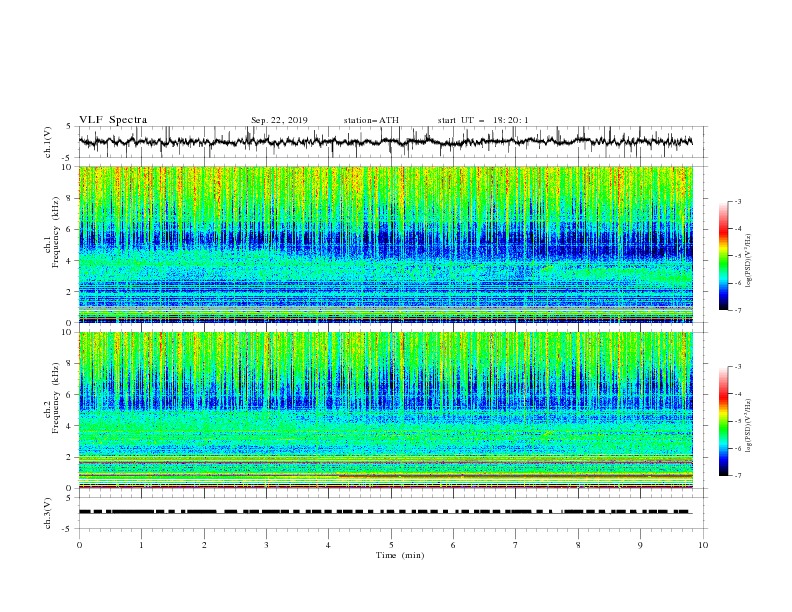This screenshot has width=792, height=612.
Task: Click the "-7" tick on lower colorbar
Action: 738,475
